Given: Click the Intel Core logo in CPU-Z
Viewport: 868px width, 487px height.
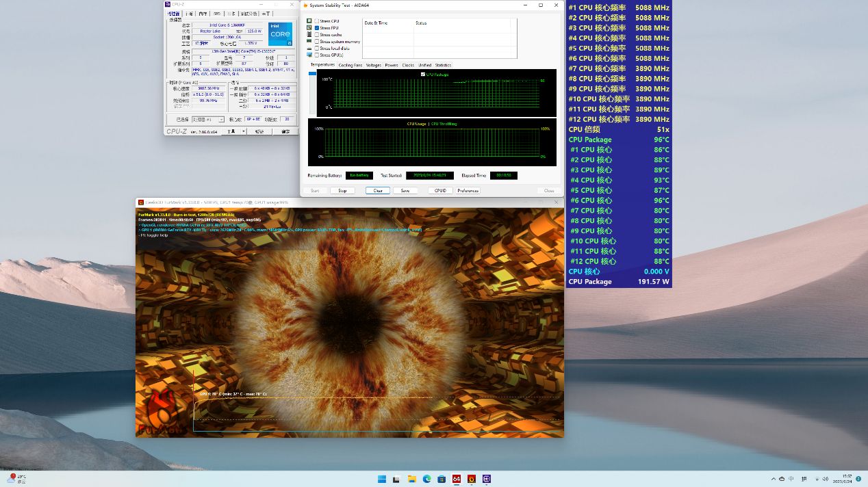Looking at the screenshot, I should point(281,34).
